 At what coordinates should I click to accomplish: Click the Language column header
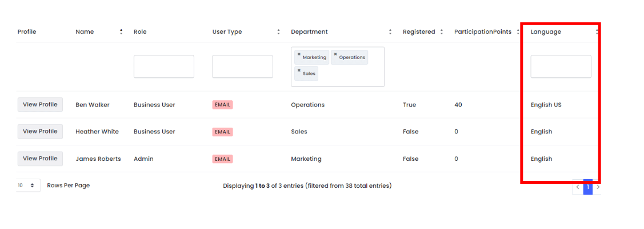pyautogui.click(x=546, y=32)
